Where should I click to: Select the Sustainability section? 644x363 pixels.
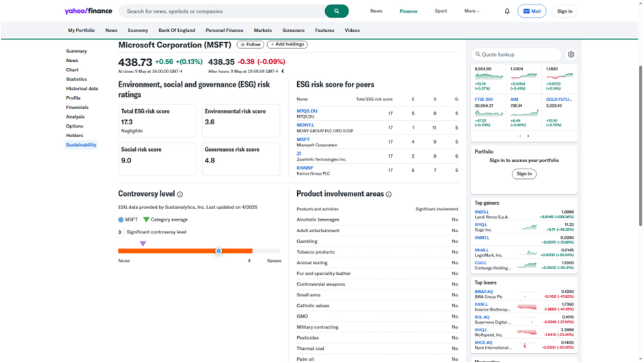(x=81, y=145)
